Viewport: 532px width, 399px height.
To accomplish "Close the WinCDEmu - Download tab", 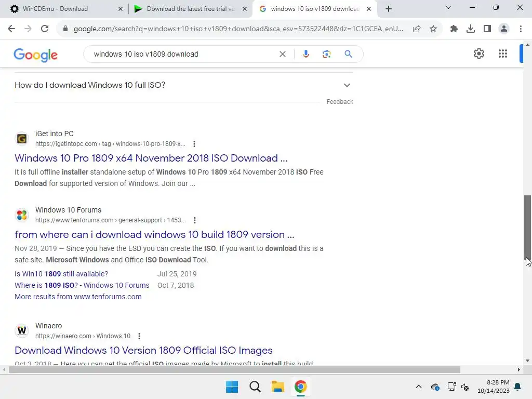I will 121,9.
